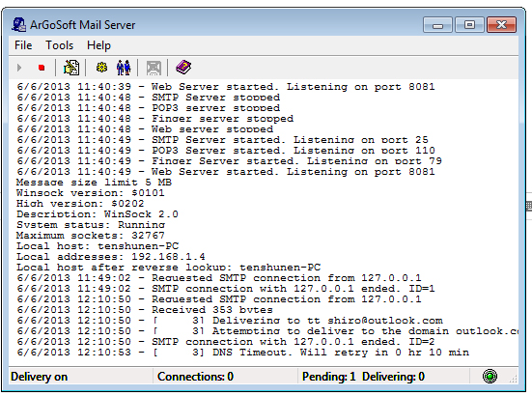Open Options via the yellow gear icon
The width and height of the screenshot is (532, 396).
click(x=101, y=68)
